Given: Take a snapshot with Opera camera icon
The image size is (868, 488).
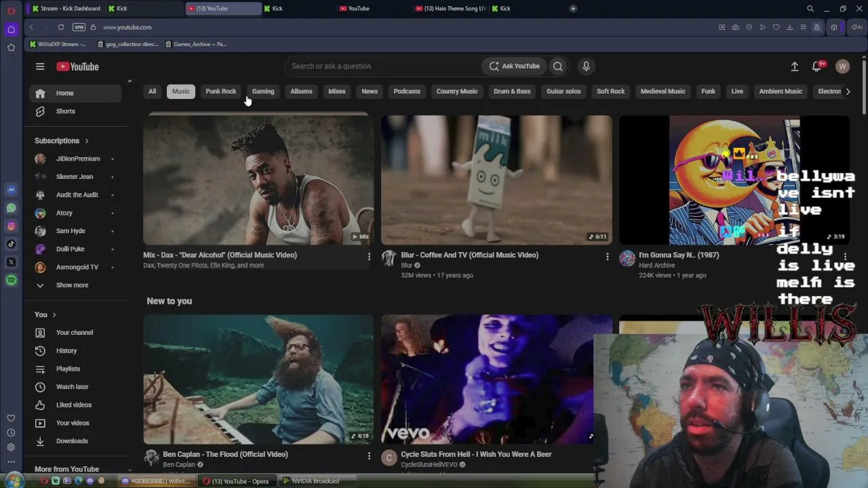Looking at the screenshot, I should [736, 27].
